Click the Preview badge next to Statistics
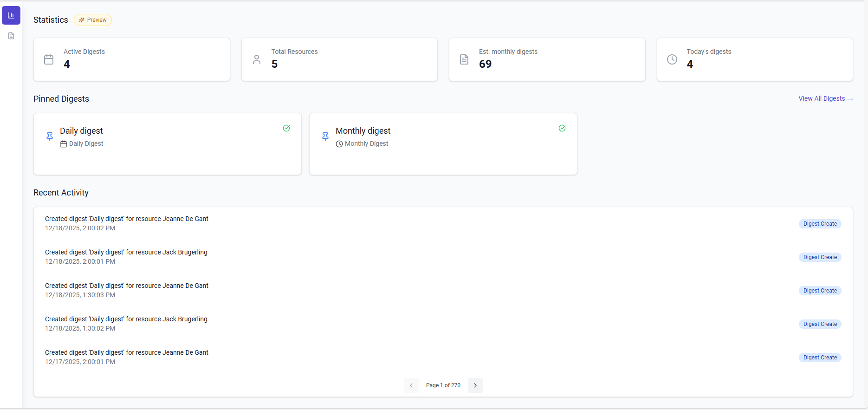Viewport: 868px width, 410px height. 93,20
